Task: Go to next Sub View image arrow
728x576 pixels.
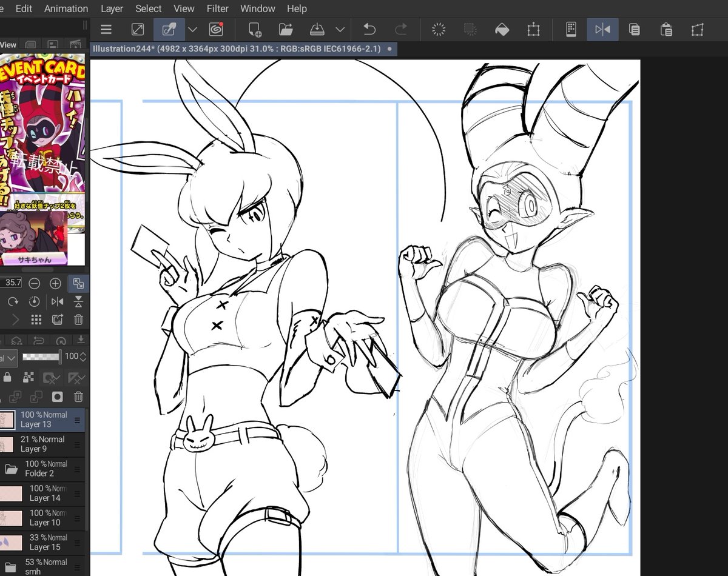Action: [x=15, y=320]
